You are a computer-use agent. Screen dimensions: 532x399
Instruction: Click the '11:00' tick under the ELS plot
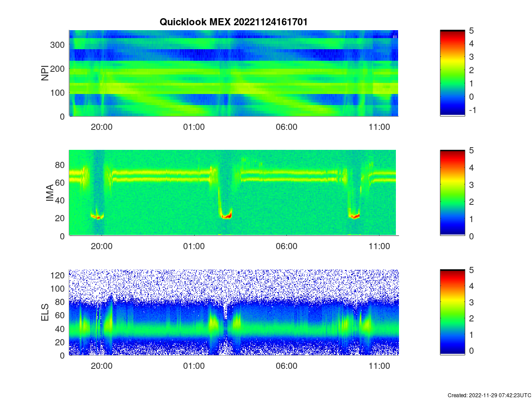[379, 366]
